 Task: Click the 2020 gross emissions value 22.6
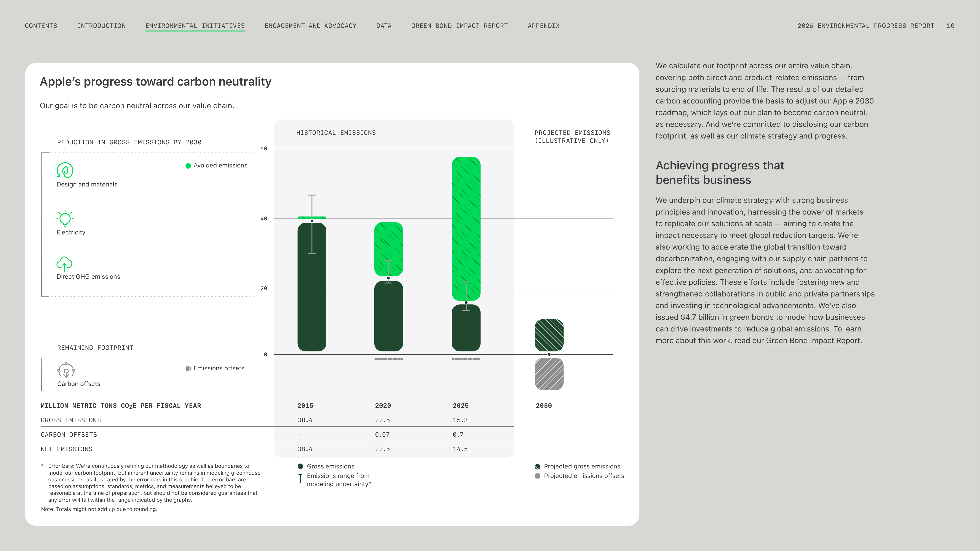point(382,420)
